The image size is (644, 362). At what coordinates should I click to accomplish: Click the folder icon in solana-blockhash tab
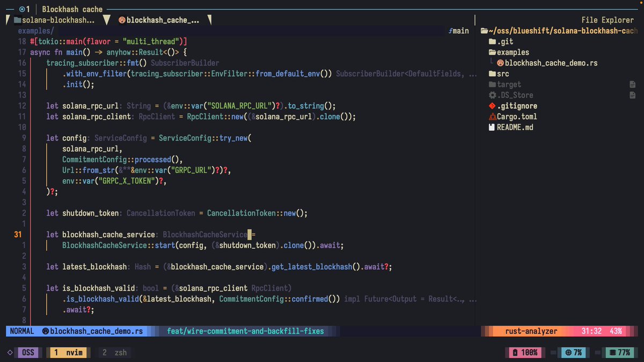(x=17, y=20)
